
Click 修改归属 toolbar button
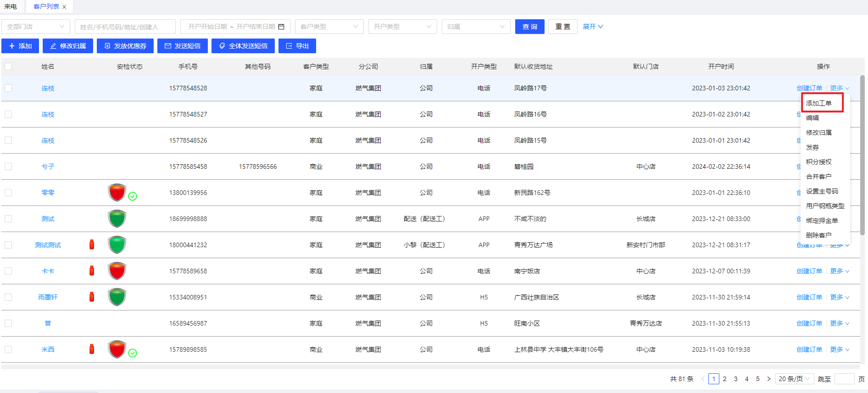68,46
